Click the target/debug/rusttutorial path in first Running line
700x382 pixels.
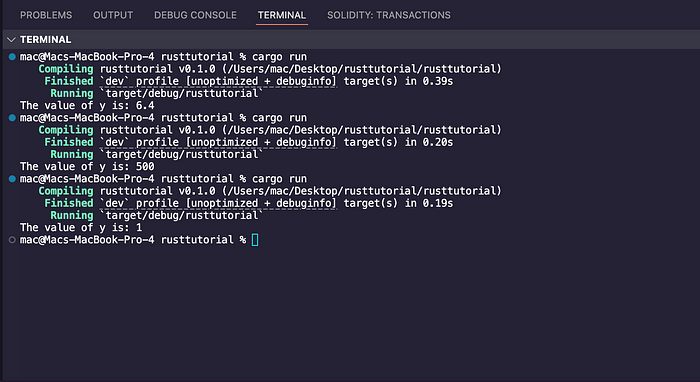pos(181,93)
